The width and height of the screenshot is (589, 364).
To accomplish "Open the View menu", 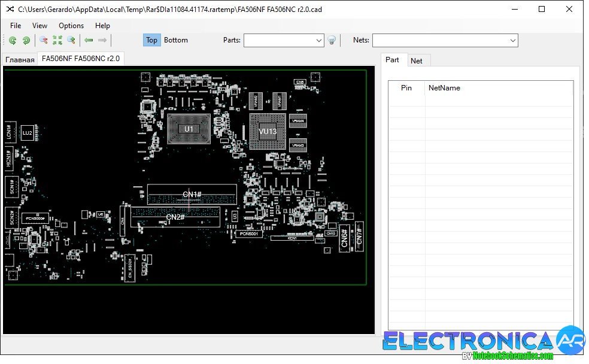I will tap(40, 26).
